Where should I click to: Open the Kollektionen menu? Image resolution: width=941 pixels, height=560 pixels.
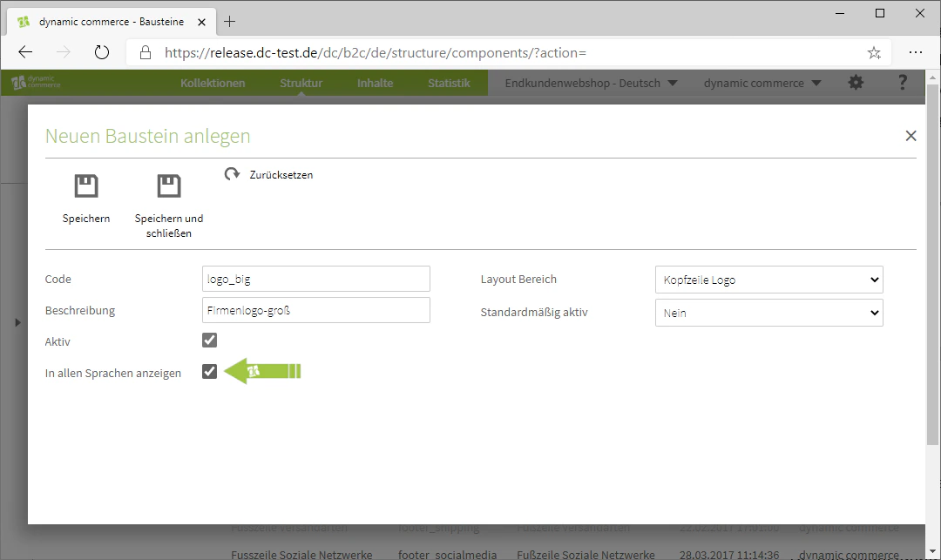pos(213,83)
